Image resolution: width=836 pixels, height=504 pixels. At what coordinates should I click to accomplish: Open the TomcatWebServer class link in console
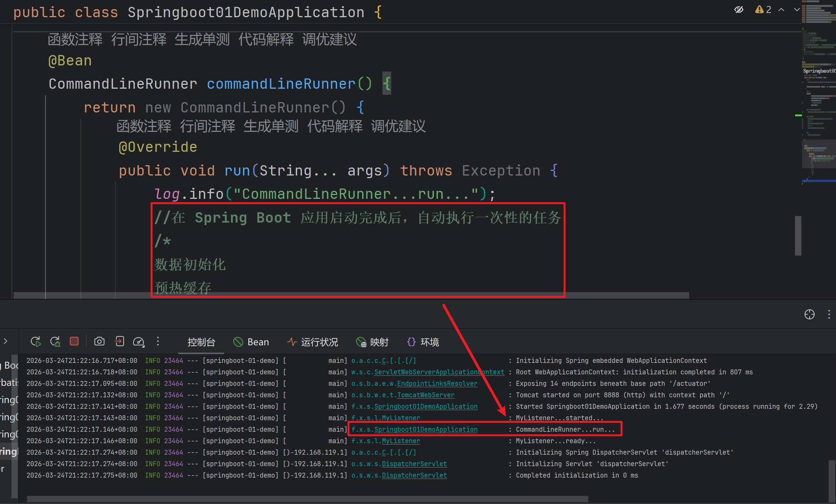click(x=425, y=395)
